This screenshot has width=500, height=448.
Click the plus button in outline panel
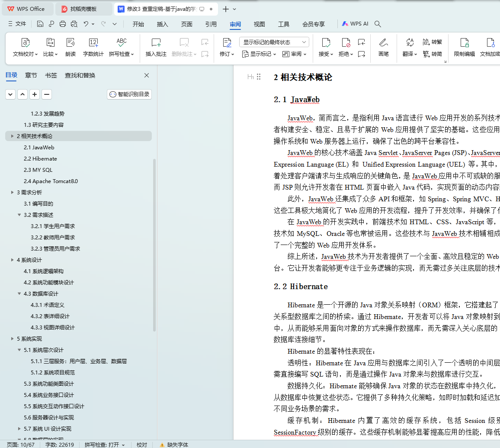35,94
